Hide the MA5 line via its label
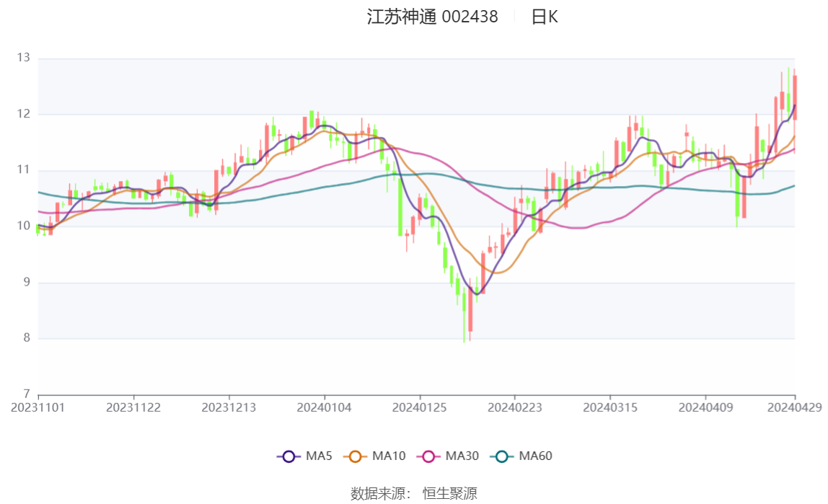The height and width of the screenshot is (504, 828). pyautogui.click(x=319, y=456)
